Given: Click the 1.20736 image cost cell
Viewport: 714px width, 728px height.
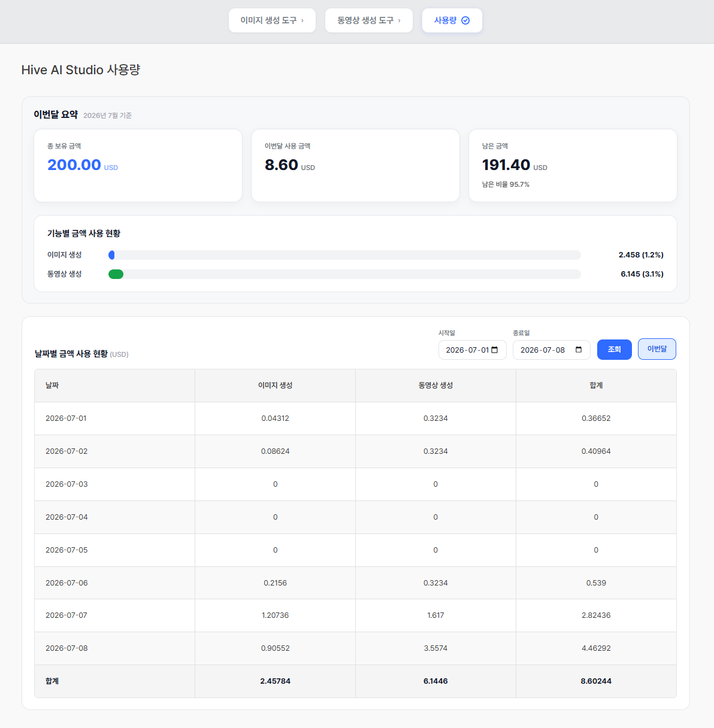Looking at the screenshot, I should point(275,615).
